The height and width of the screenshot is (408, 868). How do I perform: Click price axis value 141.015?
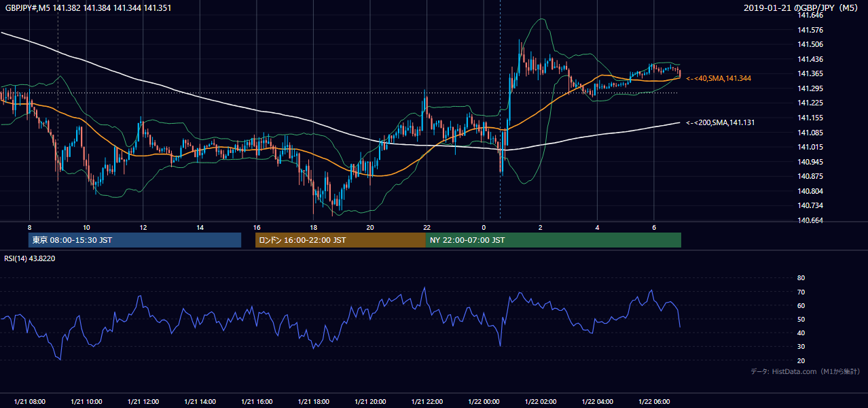click(810, 147)
